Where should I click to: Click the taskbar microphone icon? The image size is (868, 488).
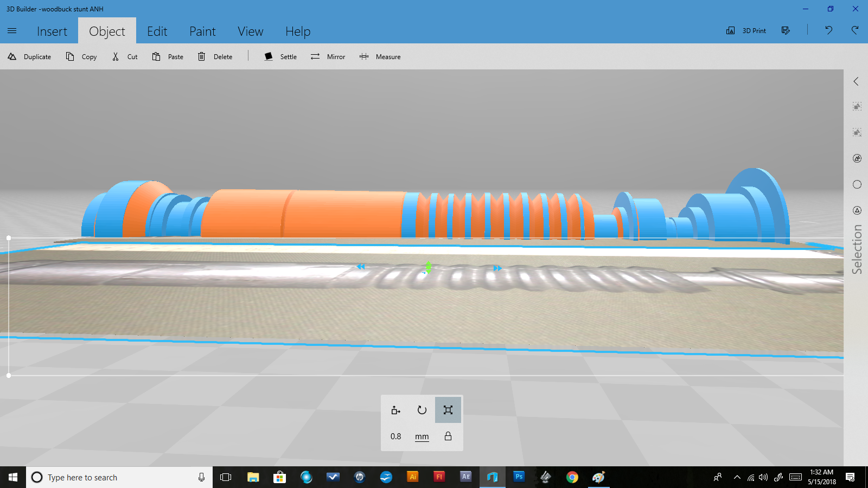pos(201,477)
